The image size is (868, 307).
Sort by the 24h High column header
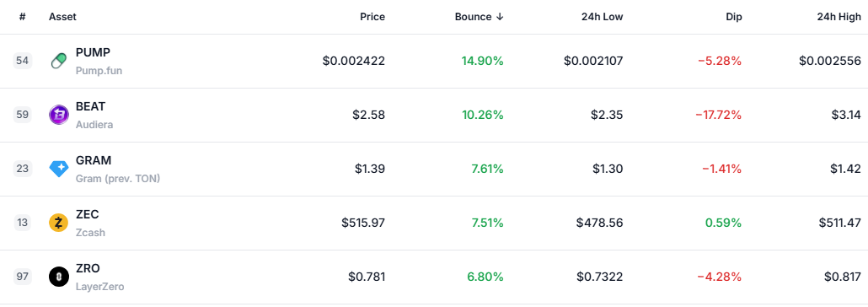click(839, 17)
